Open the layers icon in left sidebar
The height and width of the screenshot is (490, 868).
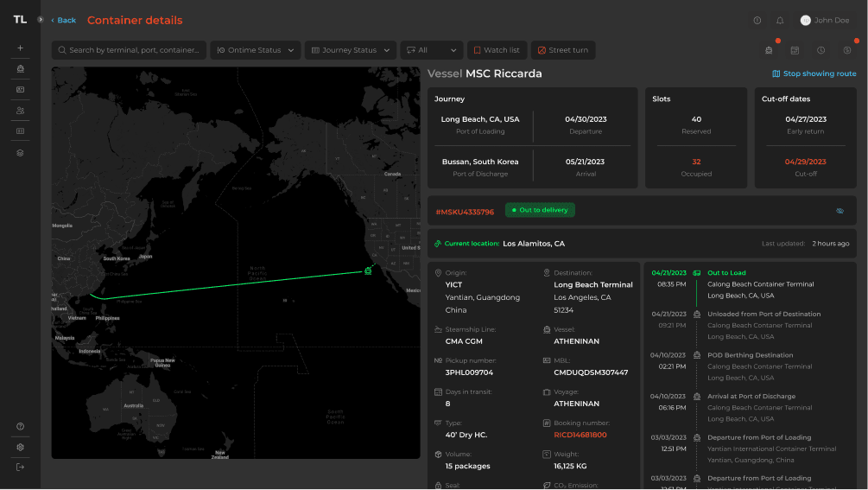click(x=20, y=153)
